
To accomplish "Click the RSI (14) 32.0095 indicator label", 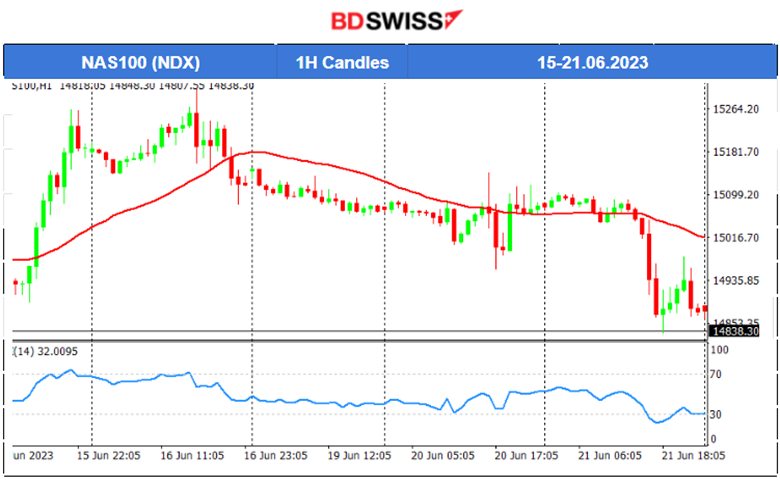I will [44, 351].
